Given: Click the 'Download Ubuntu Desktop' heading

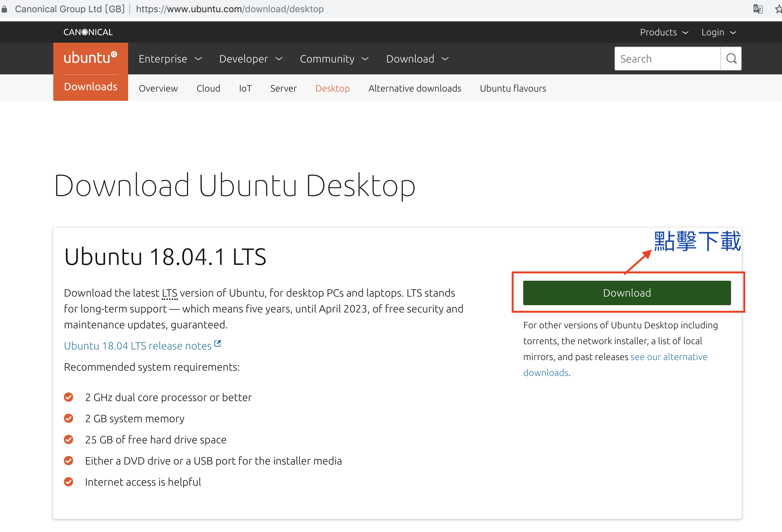Looking at the screenshot, I should 235,185.
